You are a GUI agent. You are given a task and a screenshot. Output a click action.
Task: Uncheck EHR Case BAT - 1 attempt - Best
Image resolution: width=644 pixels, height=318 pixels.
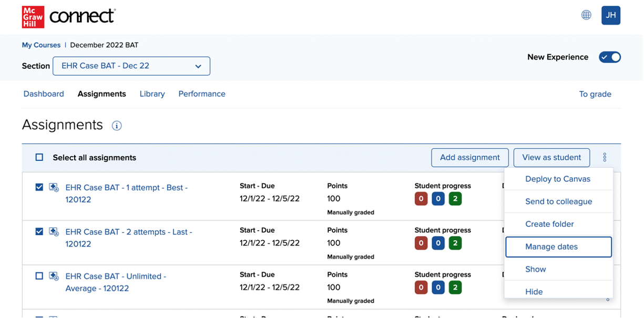point(39,187)
